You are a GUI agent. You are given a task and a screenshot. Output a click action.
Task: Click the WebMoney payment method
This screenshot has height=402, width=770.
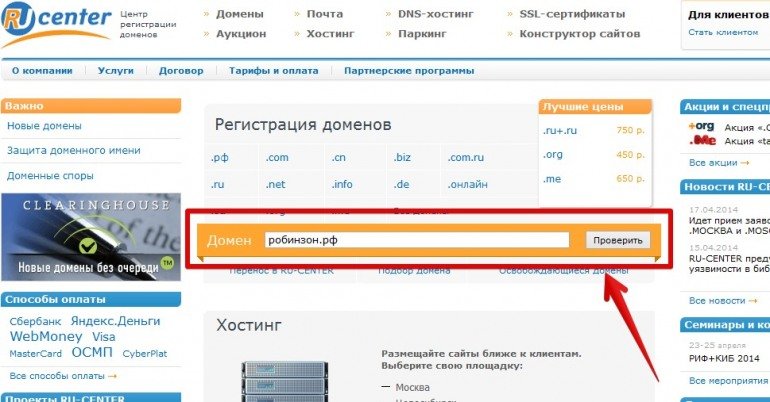tap(45, 337)
